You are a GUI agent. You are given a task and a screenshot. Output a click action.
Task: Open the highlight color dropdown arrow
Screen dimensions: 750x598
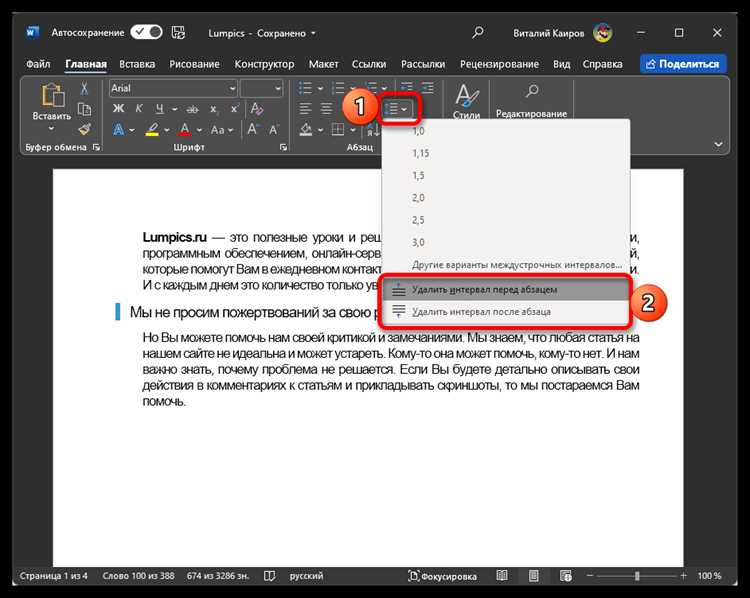166,130
